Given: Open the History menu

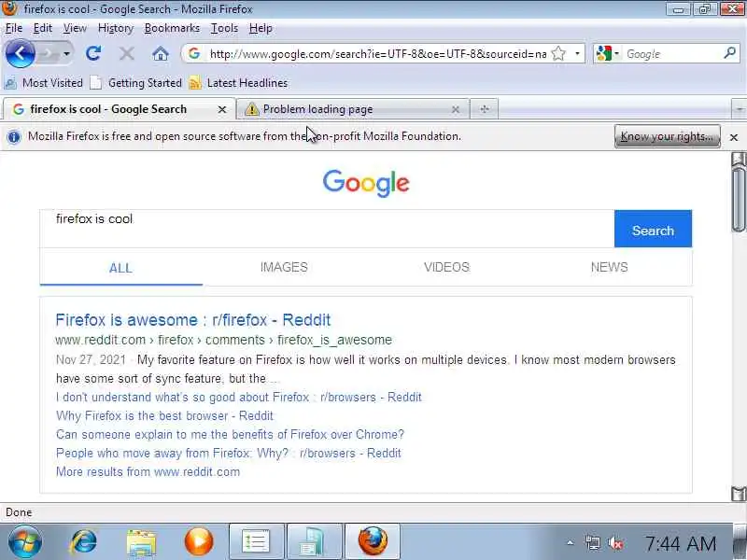Looking at the screenshot, I should coord(115,29).
